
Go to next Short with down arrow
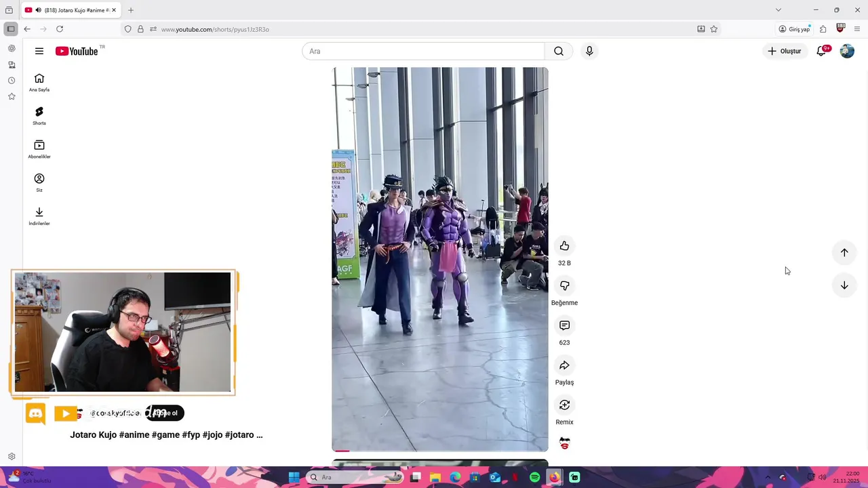coord(844,285)
